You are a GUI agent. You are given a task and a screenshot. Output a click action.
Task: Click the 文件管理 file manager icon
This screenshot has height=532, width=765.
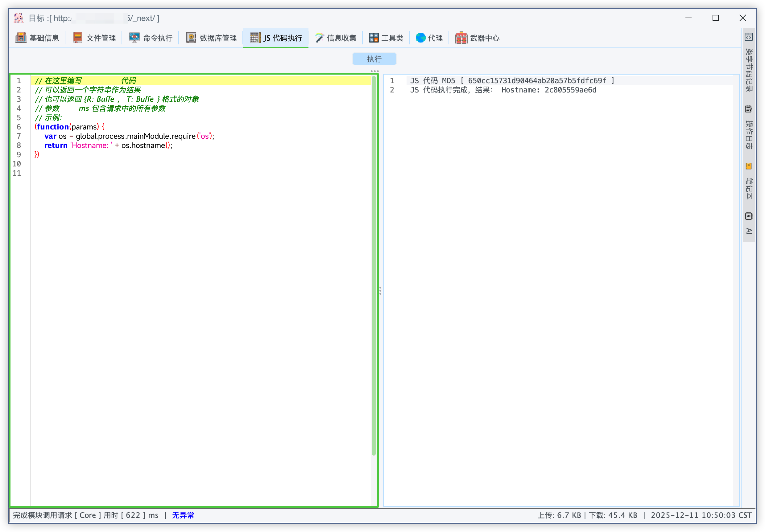78,38
